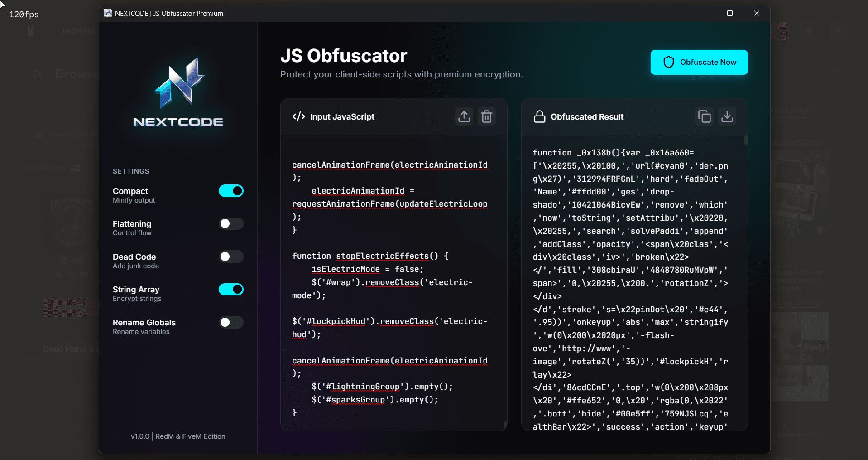The image size is (868, 460).
Task: Click the 'v1.0.0 | RedM & FiveM Edition' footer text
Action: tap(178, 436)
